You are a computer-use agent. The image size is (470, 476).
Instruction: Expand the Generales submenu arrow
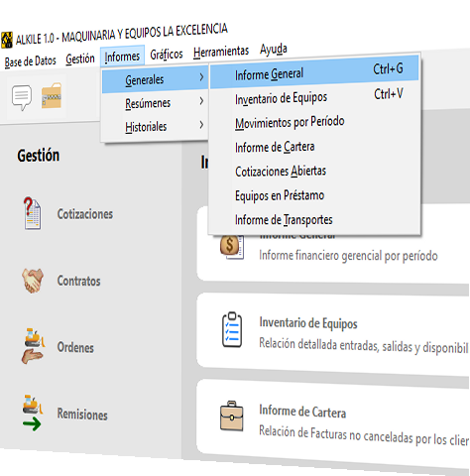point(201,77)
